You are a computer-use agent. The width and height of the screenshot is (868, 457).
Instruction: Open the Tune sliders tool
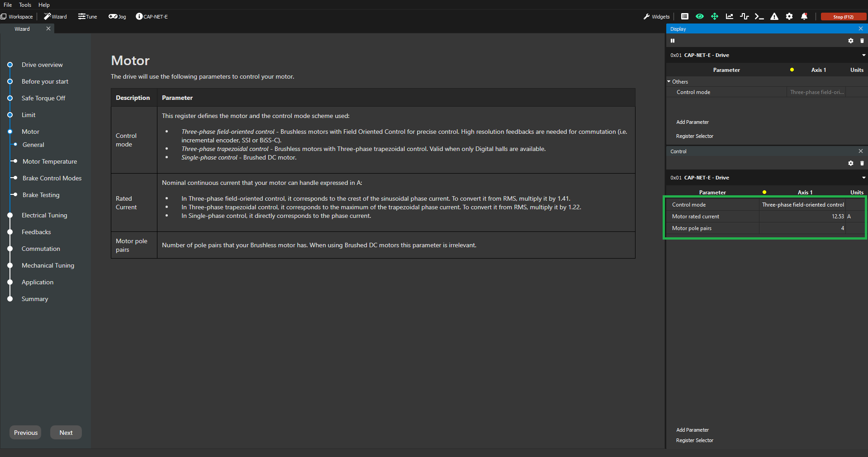87,17
